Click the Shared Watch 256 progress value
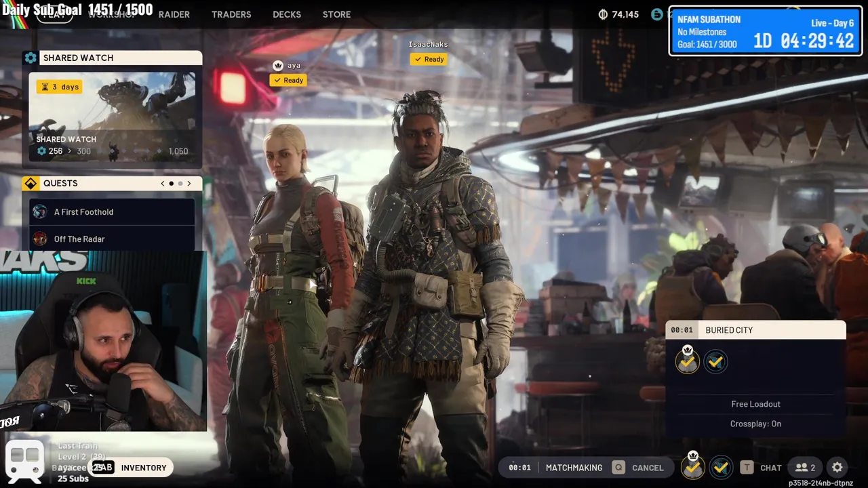 [55, 151]
